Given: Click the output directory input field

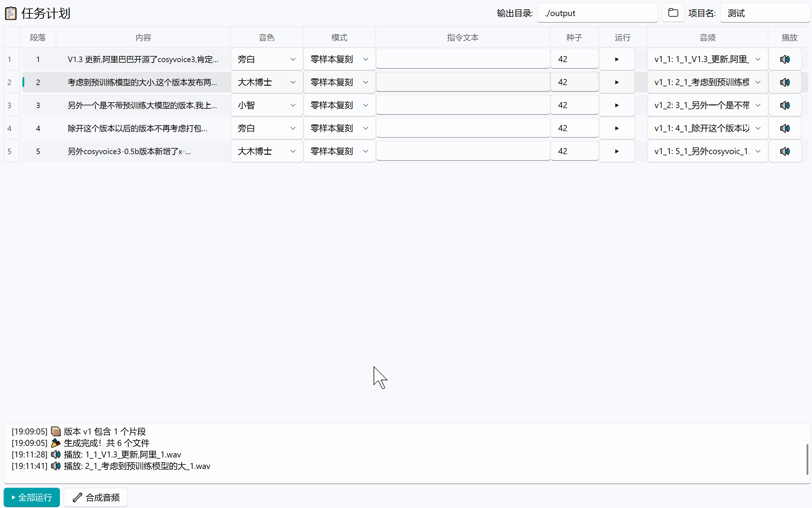Looking at the screenshot, I should click(597, 13).
